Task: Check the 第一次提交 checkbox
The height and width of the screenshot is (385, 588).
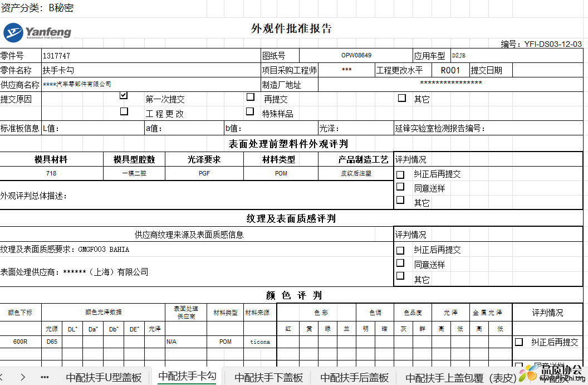Action: tap(124, 96)
